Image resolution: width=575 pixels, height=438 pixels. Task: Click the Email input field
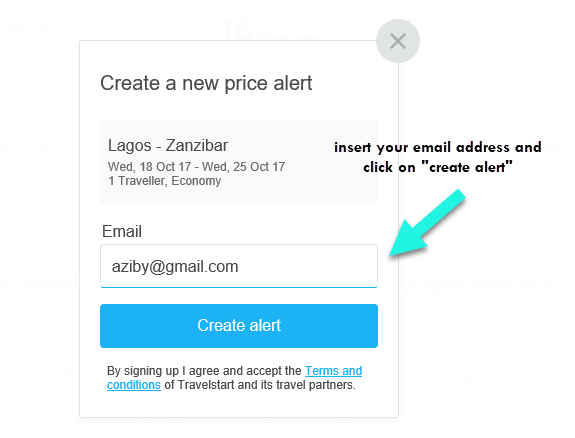pos(239,266)
